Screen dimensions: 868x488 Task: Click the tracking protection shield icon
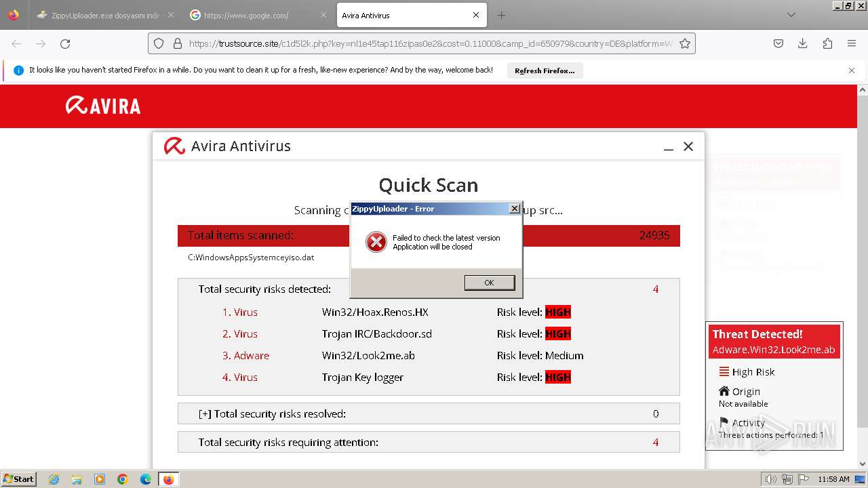(x=159, y=43)
